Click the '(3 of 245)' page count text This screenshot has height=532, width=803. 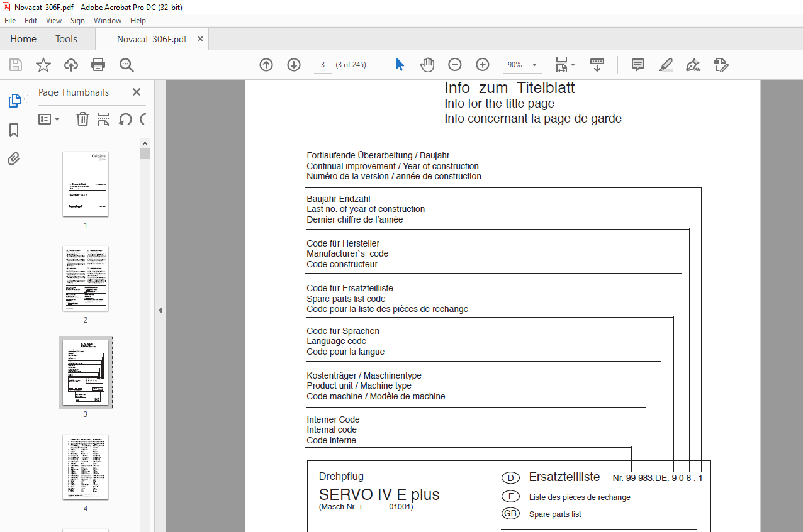coord(351,65)
